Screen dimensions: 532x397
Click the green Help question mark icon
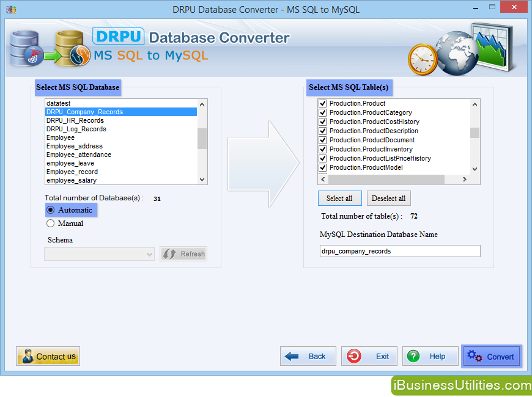(413, 356)
